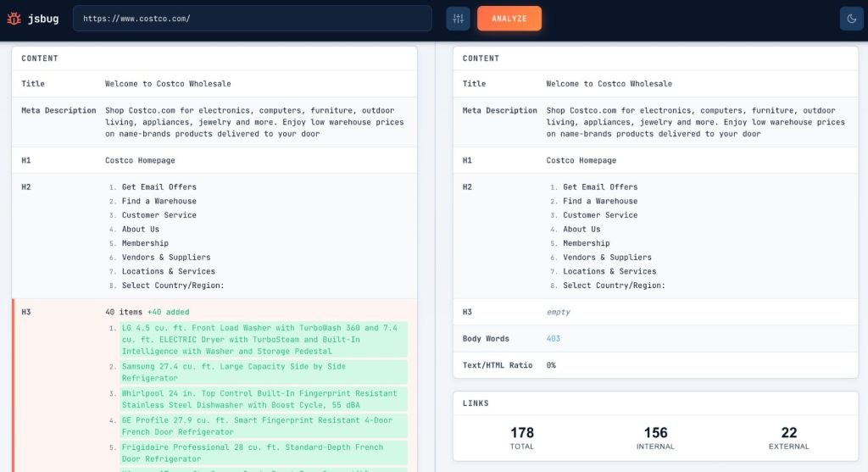The image size is (868, 472).
Task: Click the Body Words row label
Action: pos(486,339)
